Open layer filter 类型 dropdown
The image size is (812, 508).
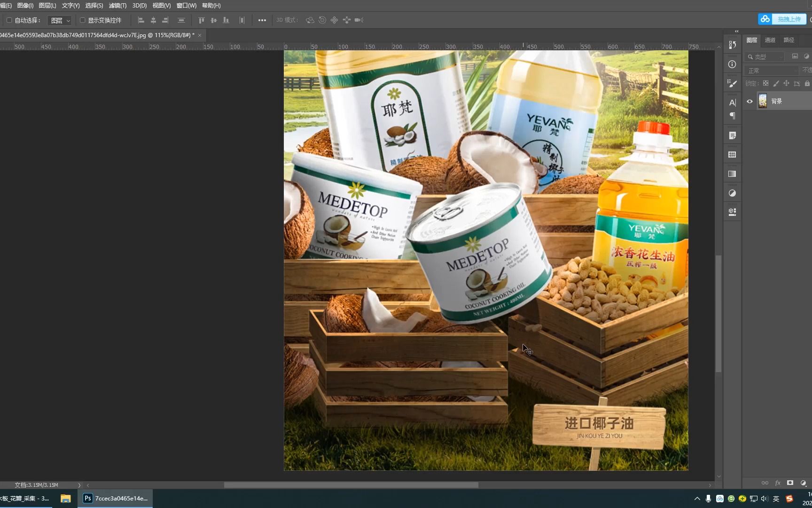coord(765,56)
